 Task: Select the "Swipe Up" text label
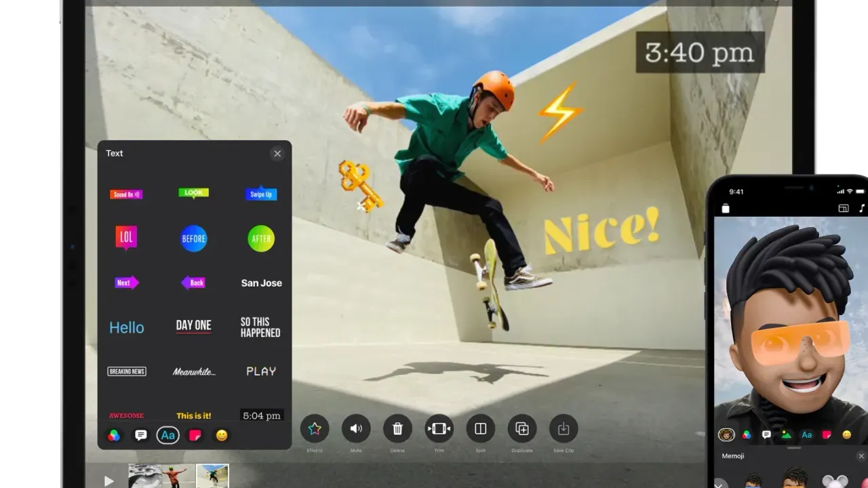[x=261, y=194]
